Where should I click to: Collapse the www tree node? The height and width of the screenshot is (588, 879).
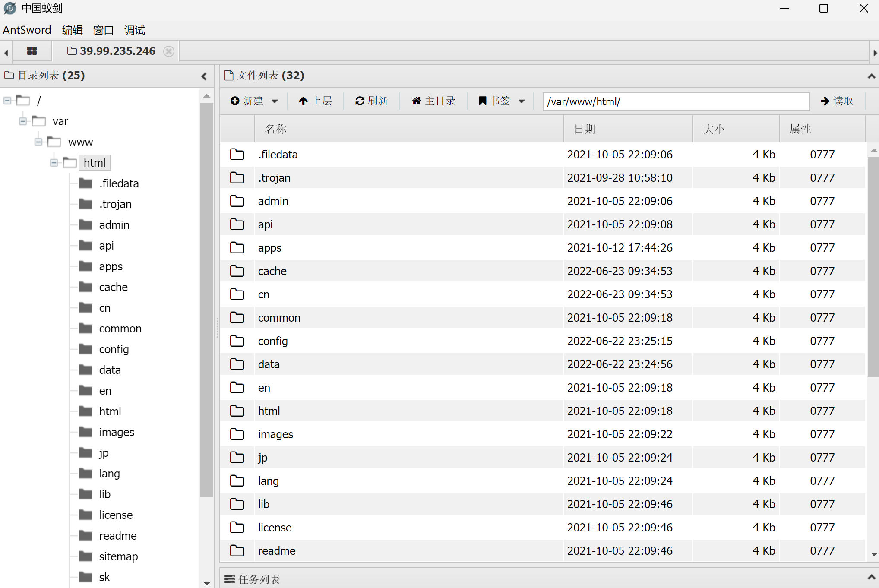pos(38,142)
